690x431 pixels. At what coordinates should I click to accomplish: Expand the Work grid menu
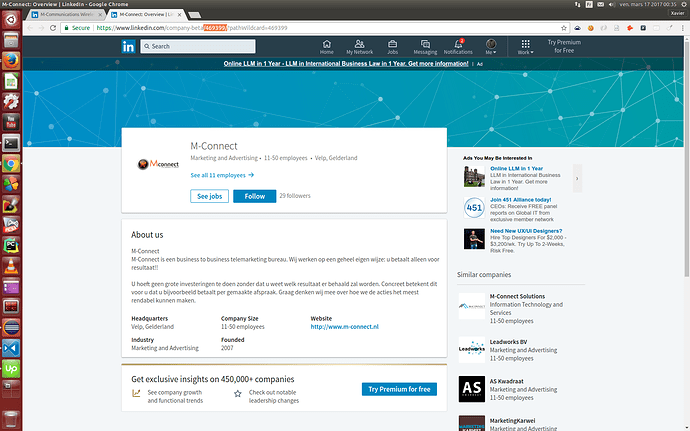coord(525,47)
